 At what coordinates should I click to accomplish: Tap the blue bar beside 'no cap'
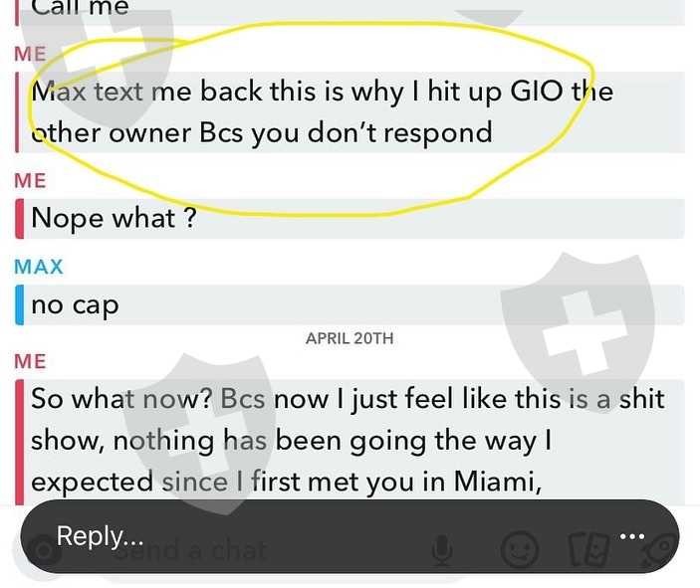pyautogui.click(x=19, y=304)
